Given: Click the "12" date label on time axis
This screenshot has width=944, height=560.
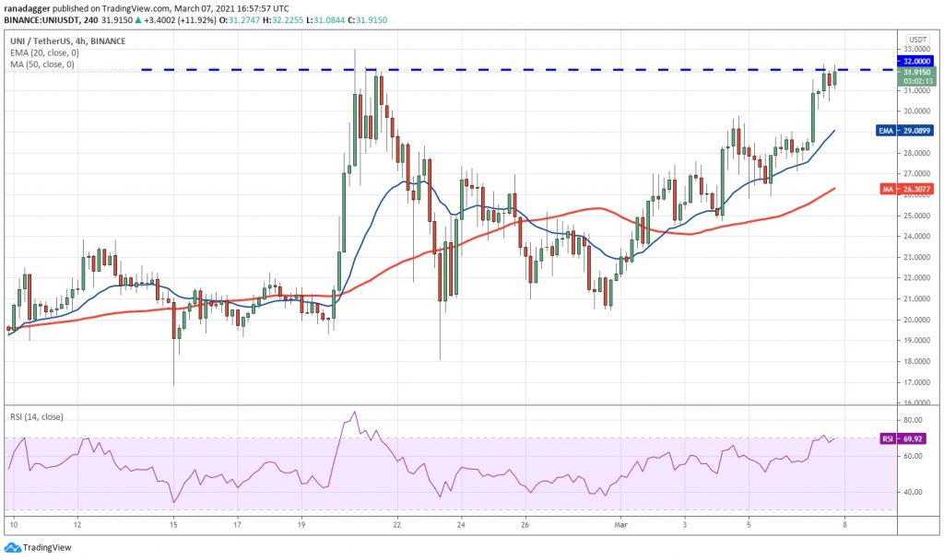Looking at the screenshot, I should point(77,524).
